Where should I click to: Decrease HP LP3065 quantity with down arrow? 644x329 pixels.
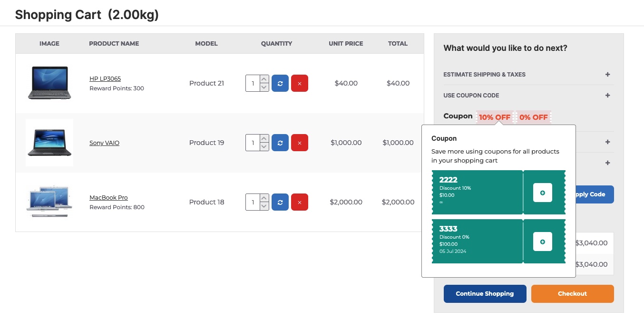(264, 87)
